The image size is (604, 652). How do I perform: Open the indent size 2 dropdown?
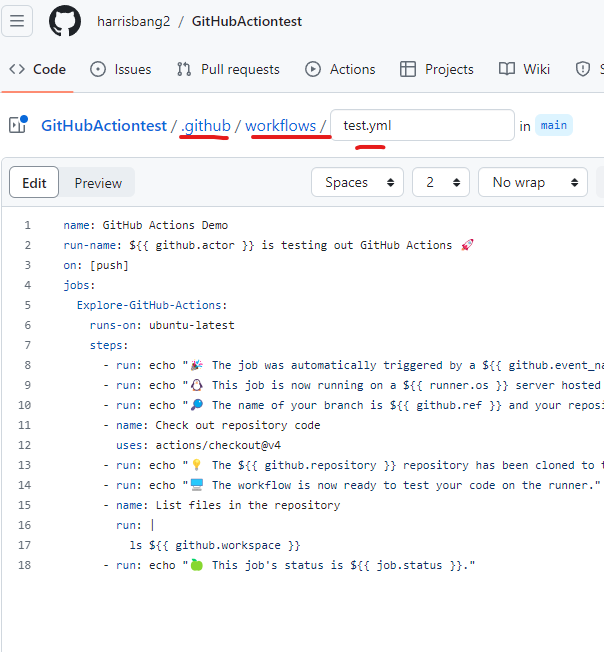click(x=441, y=182)
